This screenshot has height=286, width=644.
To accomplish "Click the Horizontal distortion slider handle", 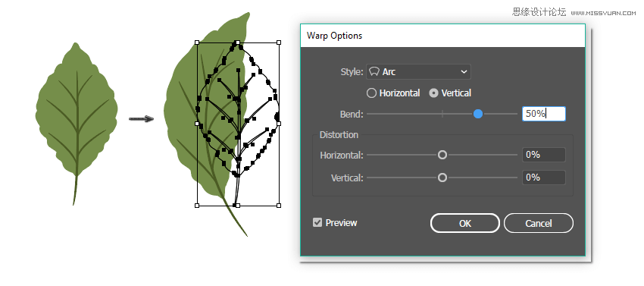I will [442, 156].
